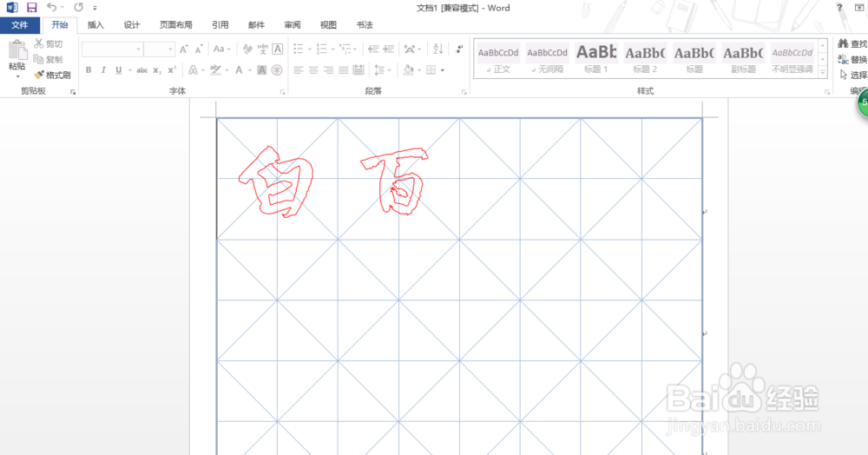Click the Superscript x² icon

point(172,70)
